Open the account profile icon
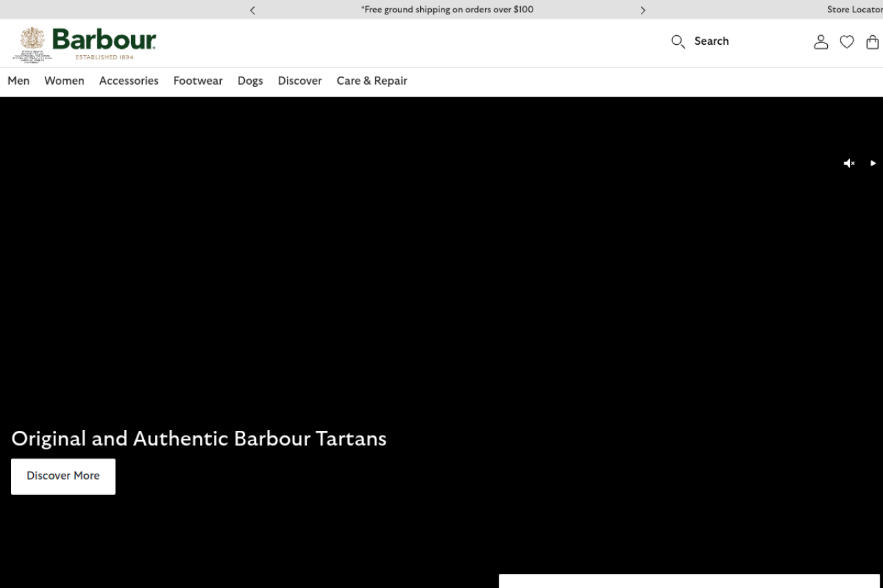The height and width of the screenshot is (588, 883). click(820, 42)
